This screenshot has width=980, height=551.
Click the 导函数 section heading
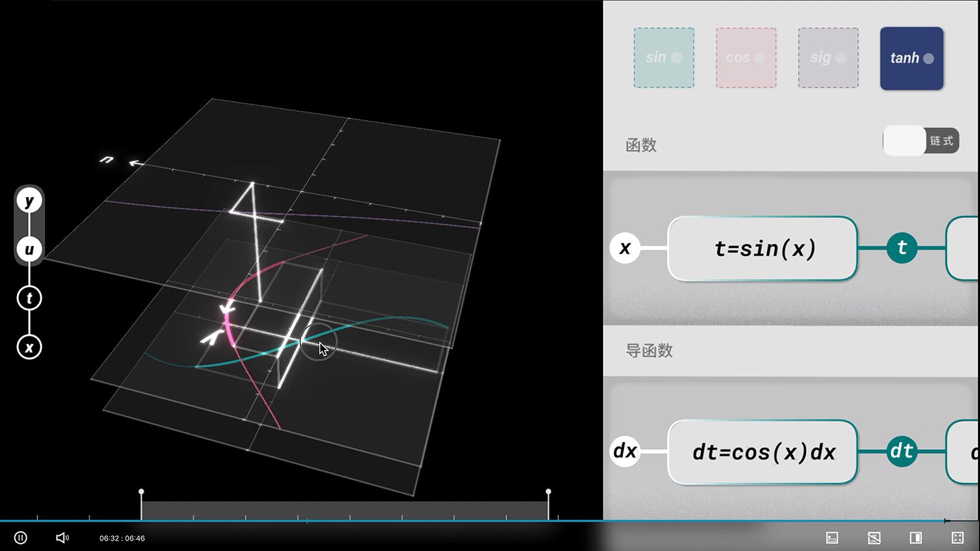(649, 351)
